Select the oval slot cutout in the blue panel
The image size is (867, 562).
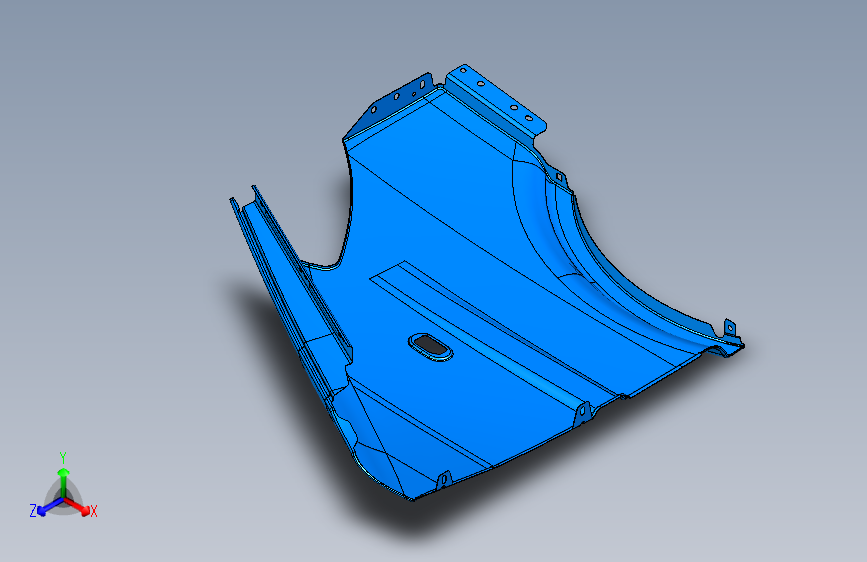click(x=430, y=347)
